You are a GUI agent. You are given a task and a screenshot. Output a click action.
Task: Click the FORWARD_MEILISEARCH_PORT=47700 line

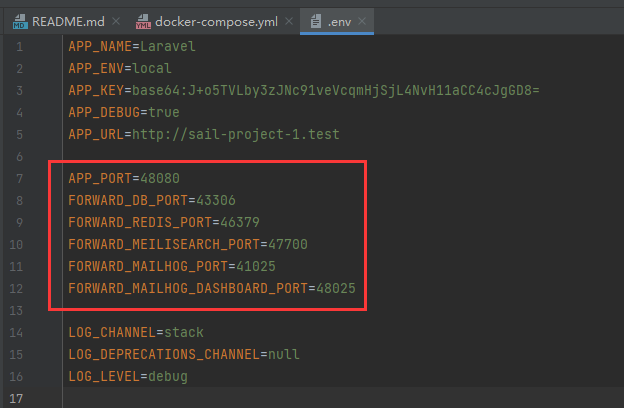(188, 244)
